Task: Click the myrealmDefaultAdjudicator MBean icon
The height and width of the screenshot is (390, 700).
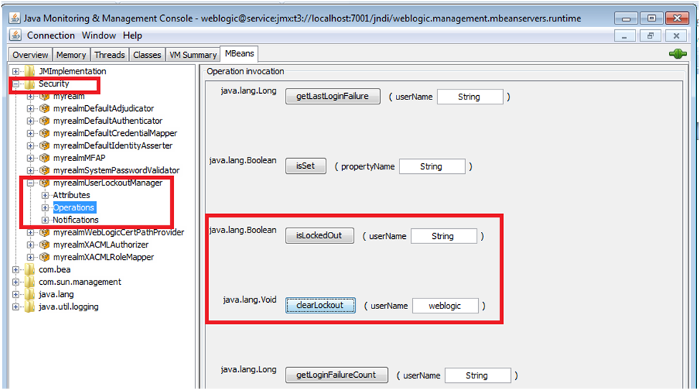Action: pos(44,108)
